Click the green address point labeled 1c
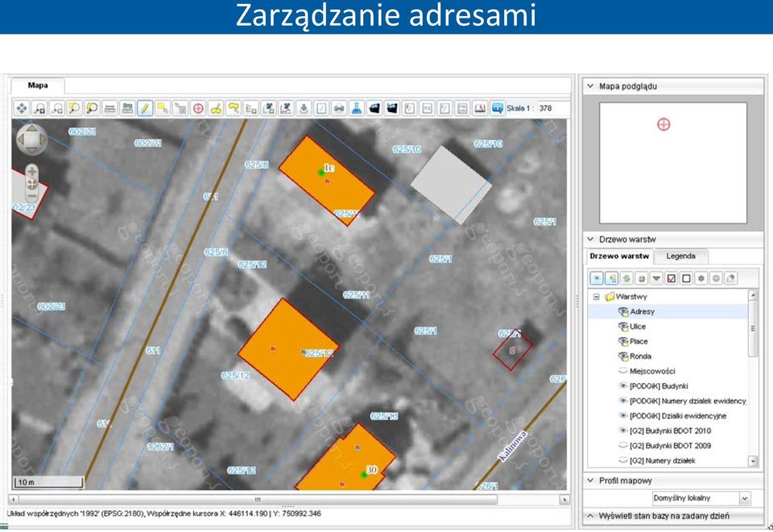773x532 pixels. pos(321,172)
